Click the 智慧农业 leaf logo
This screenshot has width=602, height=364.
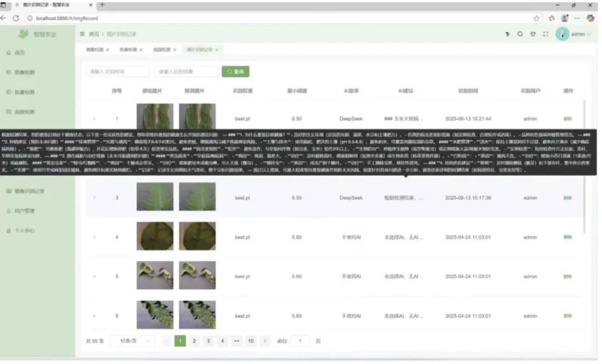(24, 34)
